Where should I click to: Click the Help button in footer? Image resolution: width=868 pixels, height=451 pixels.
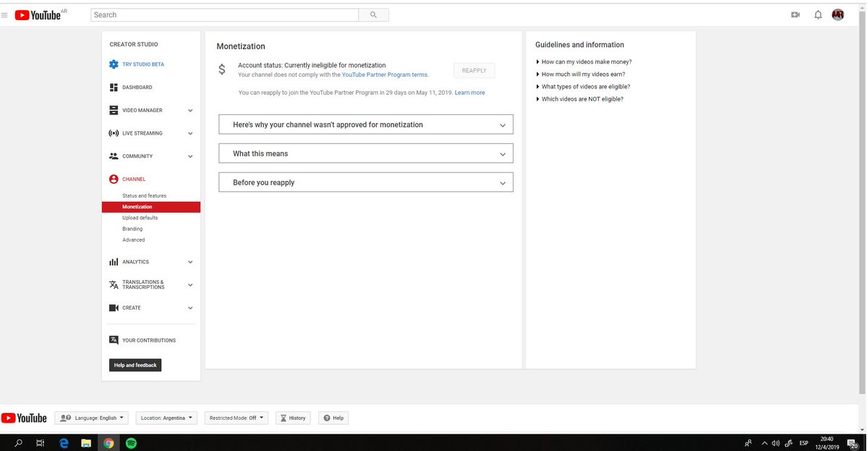(334, 418)
